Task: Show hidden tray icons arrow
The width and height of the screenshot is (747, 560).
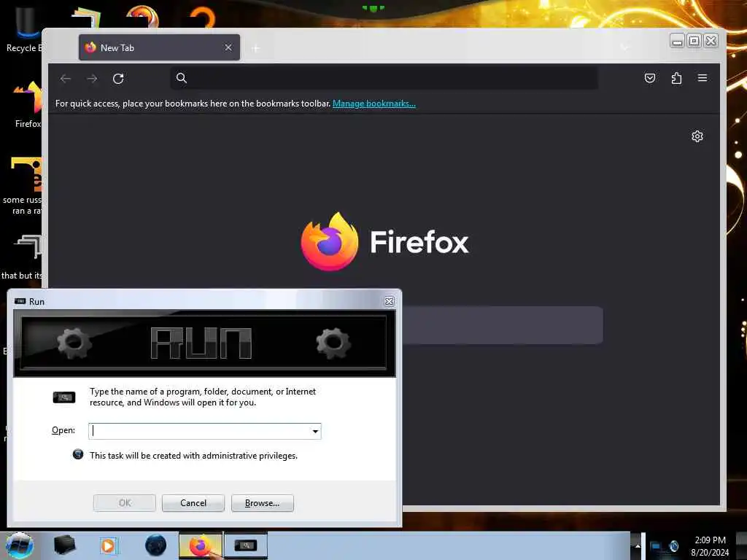Action: coord(637,545)
